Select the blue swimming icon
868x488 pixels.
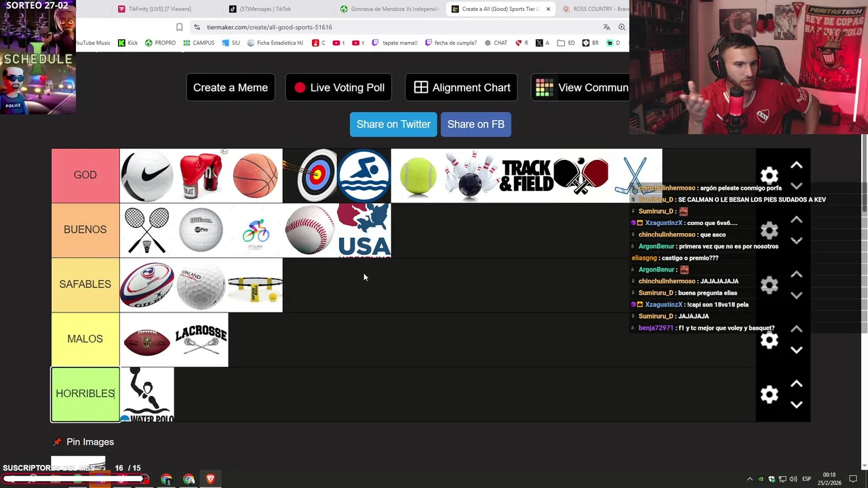(x=363, y=176)
